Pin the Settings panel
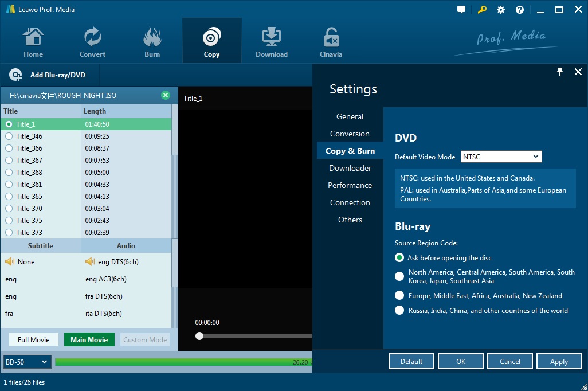 tap(560, 72)
